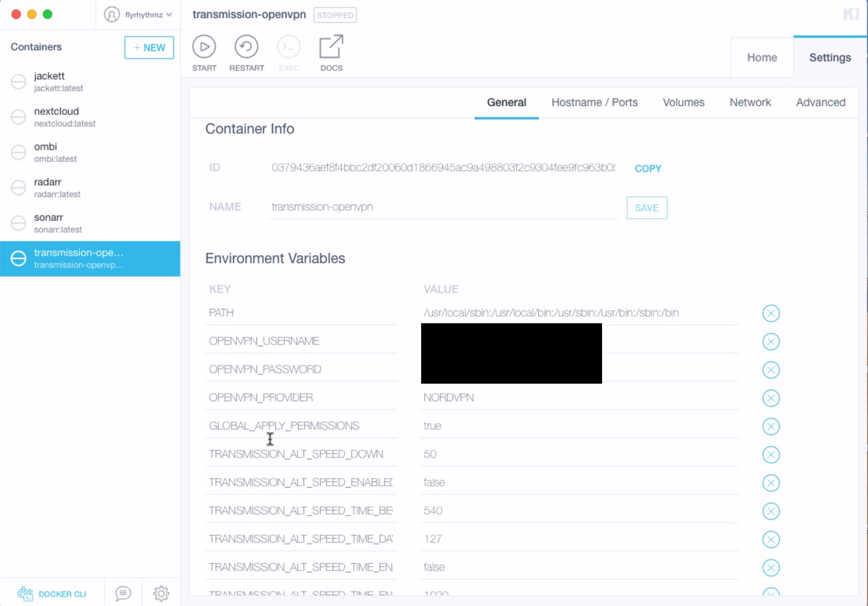Create a NEW container
The height and width of the screenshot is (606, 868).
[x=149, y=48]
